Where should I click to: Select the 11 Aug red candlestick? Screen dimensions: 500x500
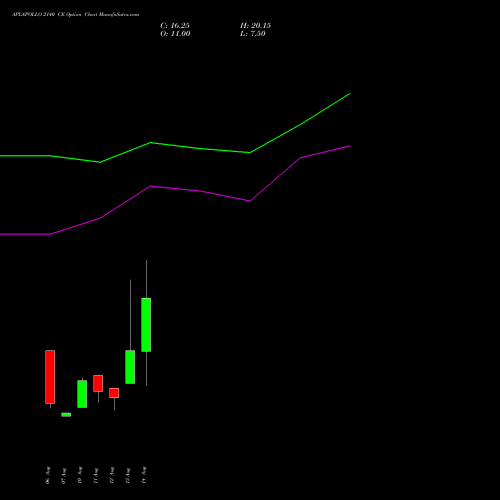98,383
